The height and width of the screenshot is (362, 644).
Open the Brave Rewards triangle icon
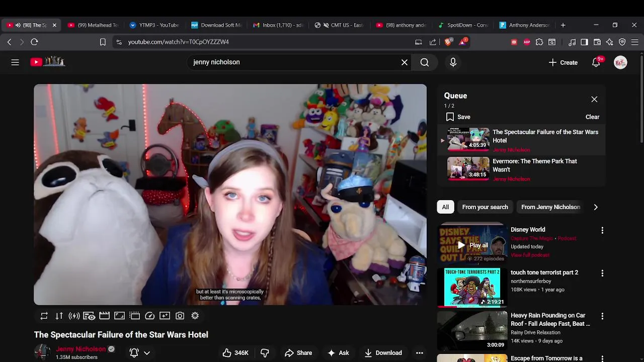[462, 42]
